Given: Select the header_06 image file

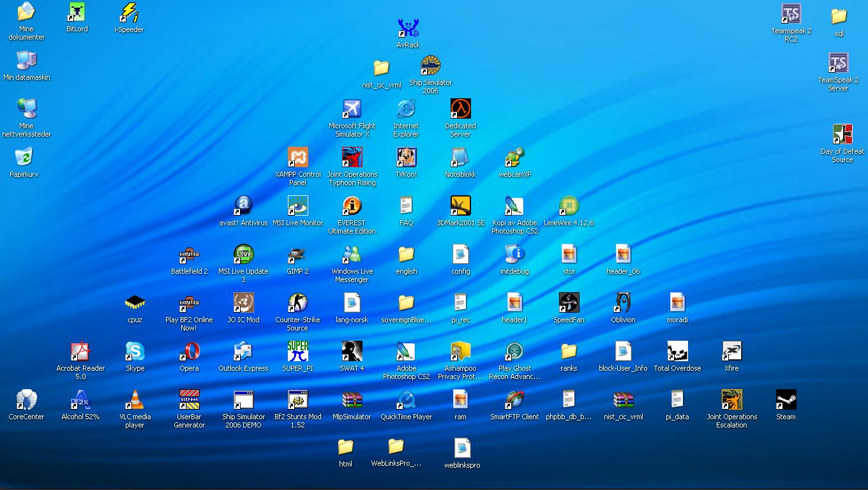Looking at the screenshot, I should click(x=623, y=255).
